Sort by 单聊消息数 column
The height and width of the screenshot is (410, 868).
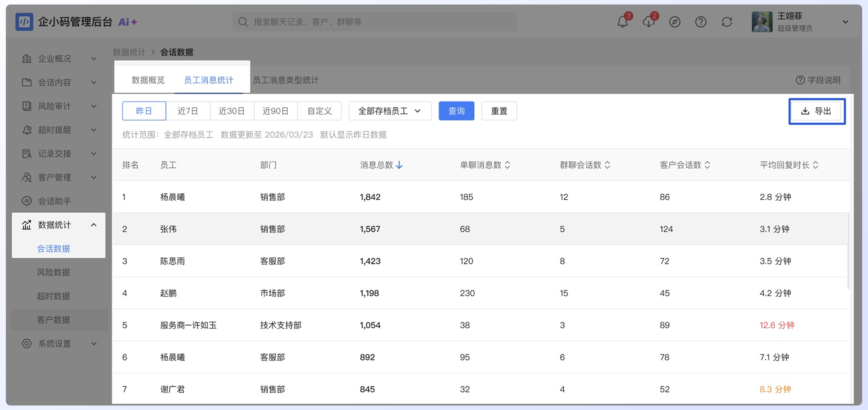pyautogui.click(x=507, y=165)
